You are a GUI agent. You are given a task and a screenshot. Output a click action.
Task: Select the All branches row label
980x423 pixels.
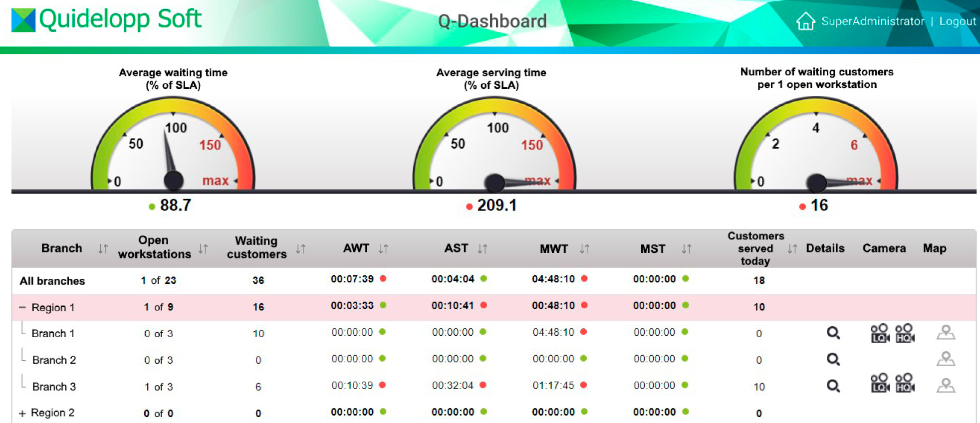[x=52, y=281]
